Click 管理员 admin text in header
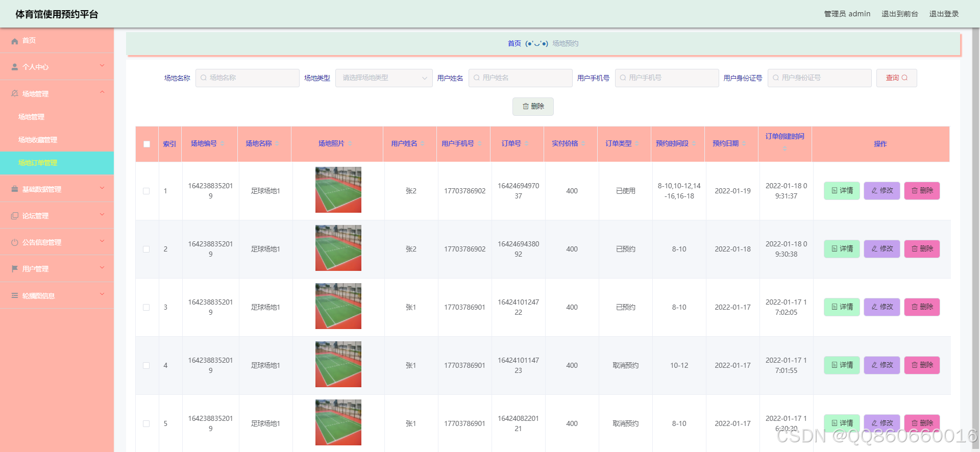980x452 pixels. pos(847,14)
